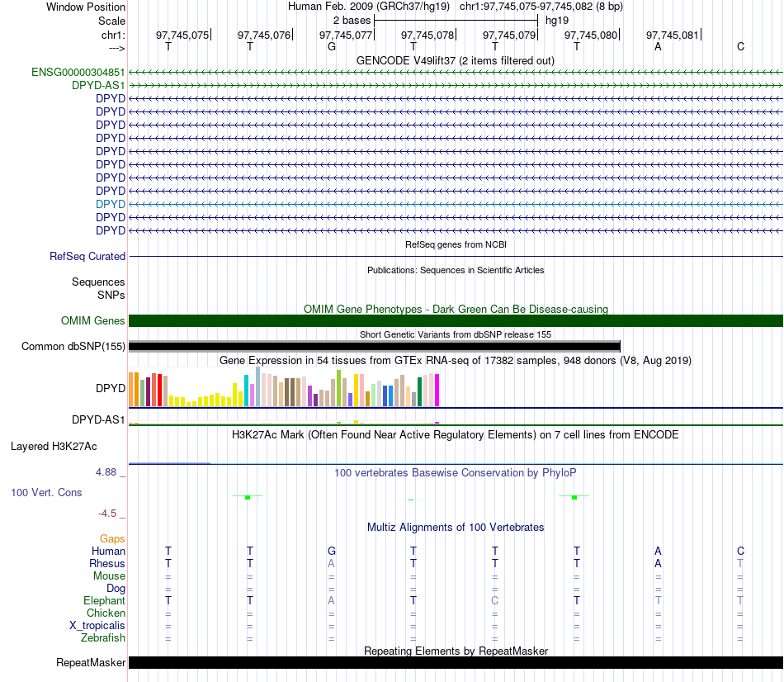Click the Elephant alignment row label
784x682 pixels.
(104, 600)
